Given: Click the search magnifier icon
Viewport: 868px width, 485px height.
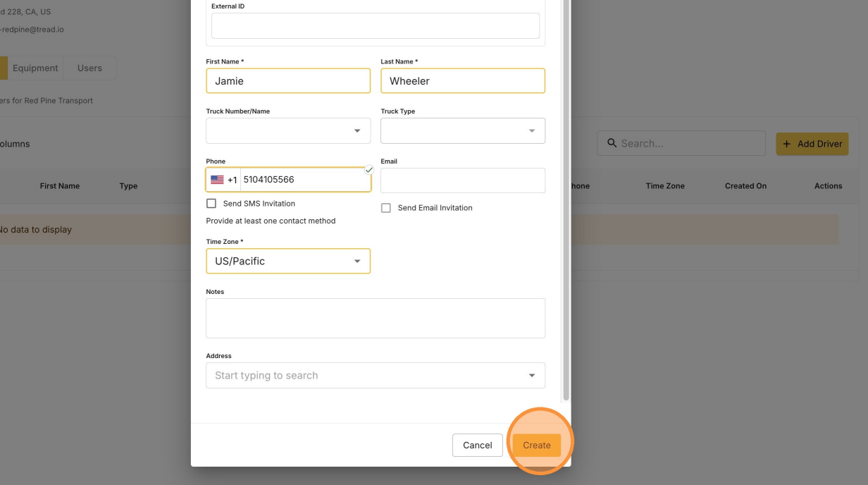Looking at the screenshot, I should [612, 143].
